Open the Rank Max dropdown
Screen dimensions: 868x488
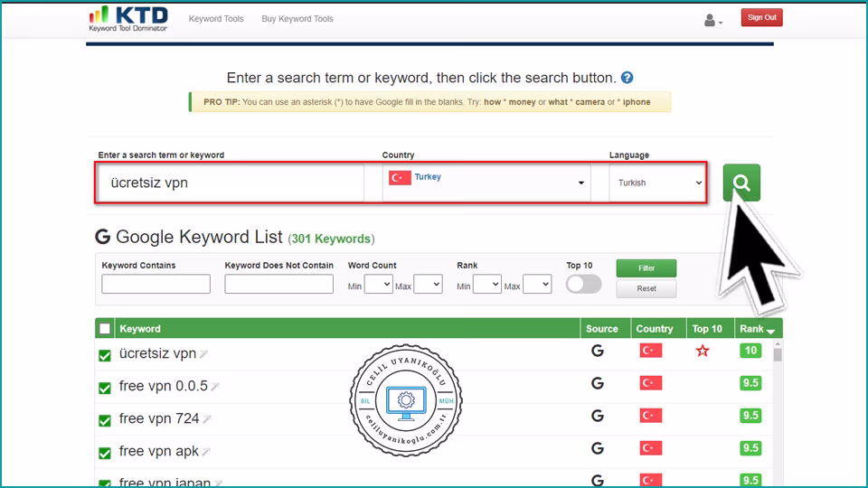click(x=537, y=284)
